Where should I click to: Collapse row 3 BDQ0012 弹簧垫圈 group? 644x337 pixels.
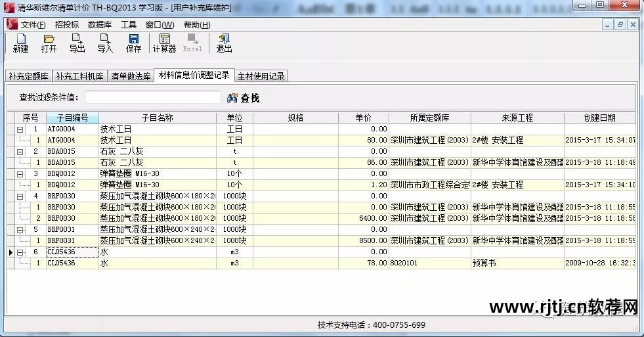(x=20, y=174)
